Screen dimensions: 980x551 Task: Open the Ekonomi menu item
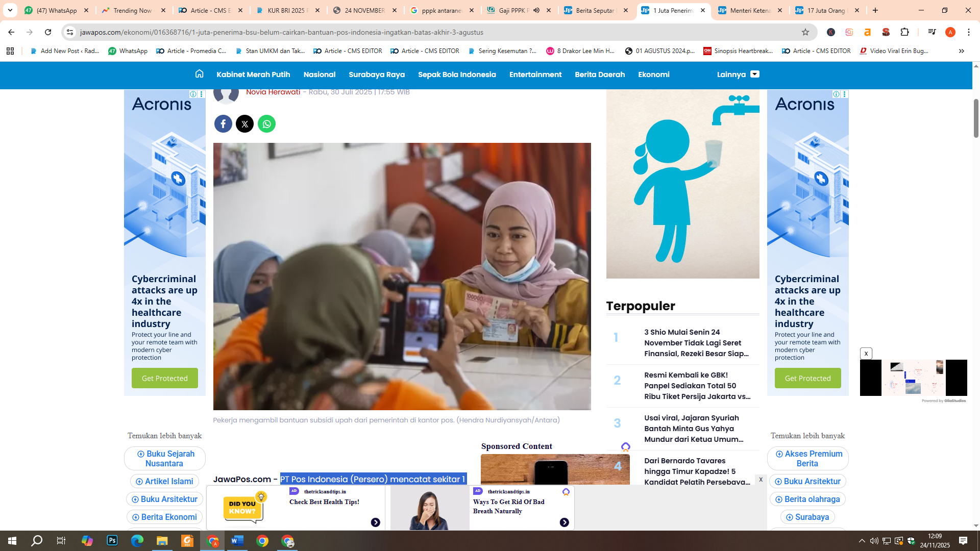pos(654,74)
